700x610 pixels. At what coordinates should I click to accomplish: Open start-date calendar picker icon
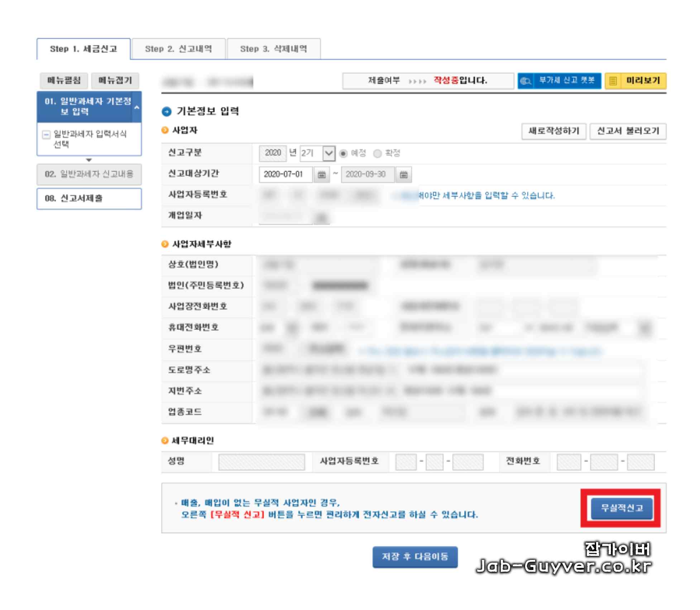tap(321, 175)
